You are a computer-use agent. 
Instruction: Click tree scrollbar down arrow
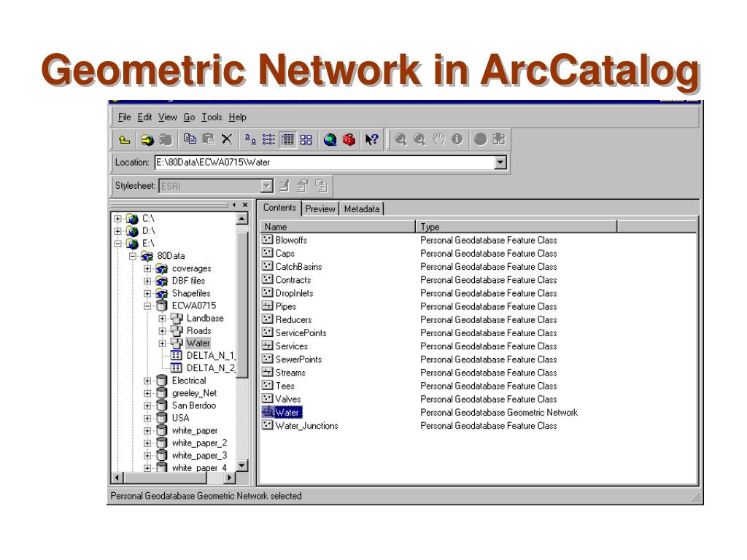242,466
